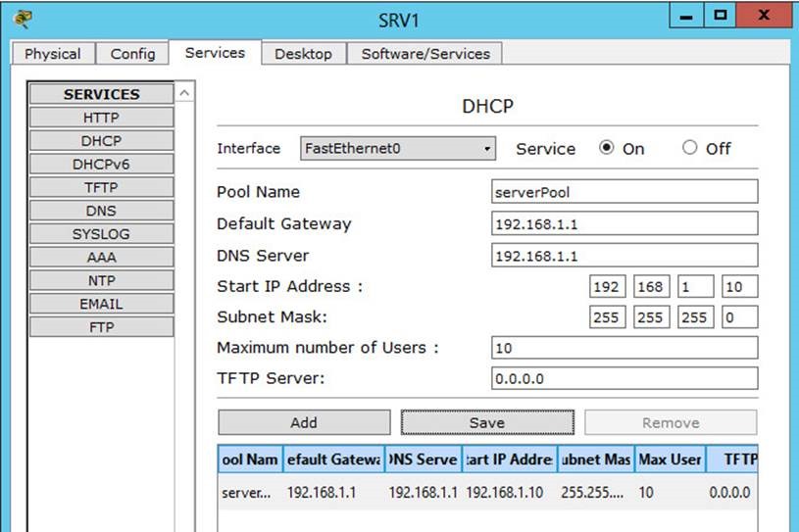Select DNS in the services list
Viewport: 799px width, 532px height.
101,211
